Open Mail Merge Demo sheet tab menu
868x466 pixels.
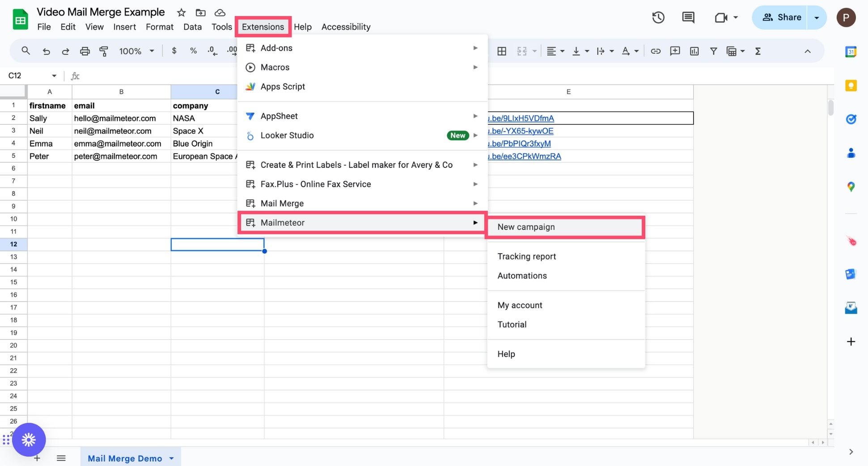[x=171, y=458]
